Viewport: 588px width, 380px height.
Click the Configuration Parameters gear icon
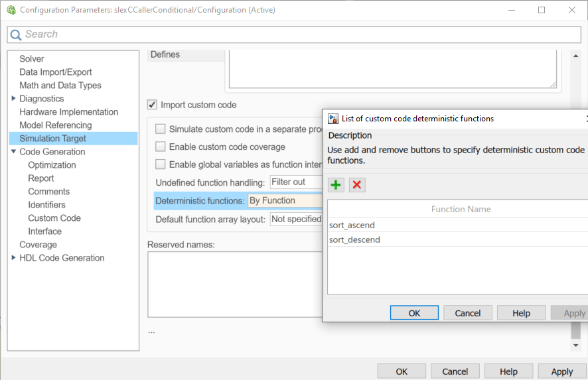11,10
